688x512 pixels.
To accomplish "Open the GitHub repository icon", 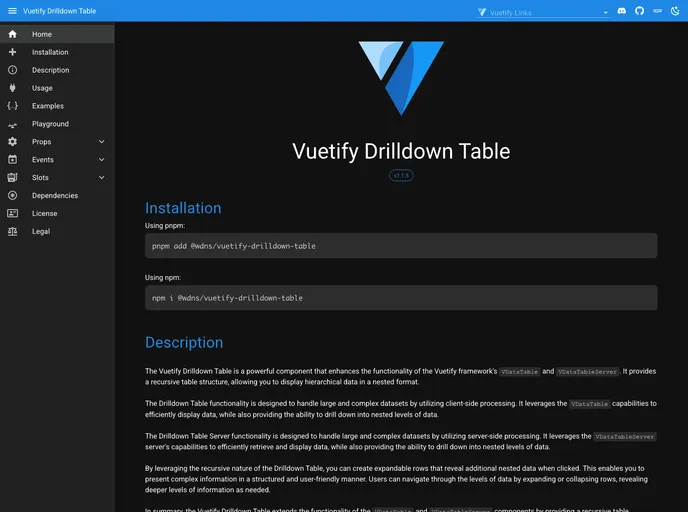I will [639, 11].
